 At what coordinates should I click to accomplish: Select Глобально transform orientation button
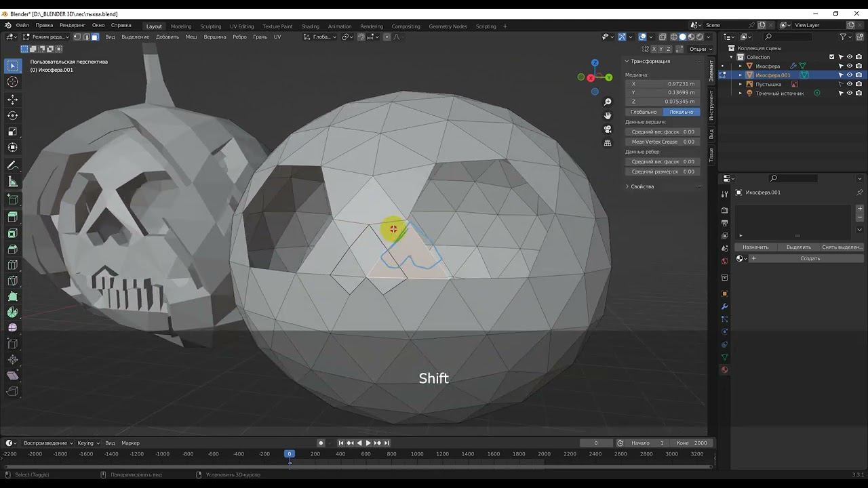[x=644, y=112]
